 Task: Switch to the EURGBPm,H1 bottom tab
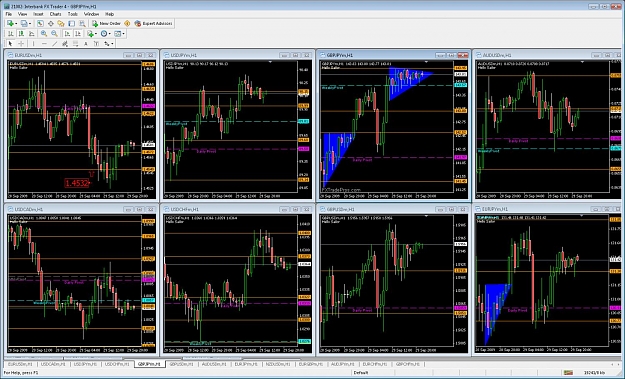pos(311,364)
